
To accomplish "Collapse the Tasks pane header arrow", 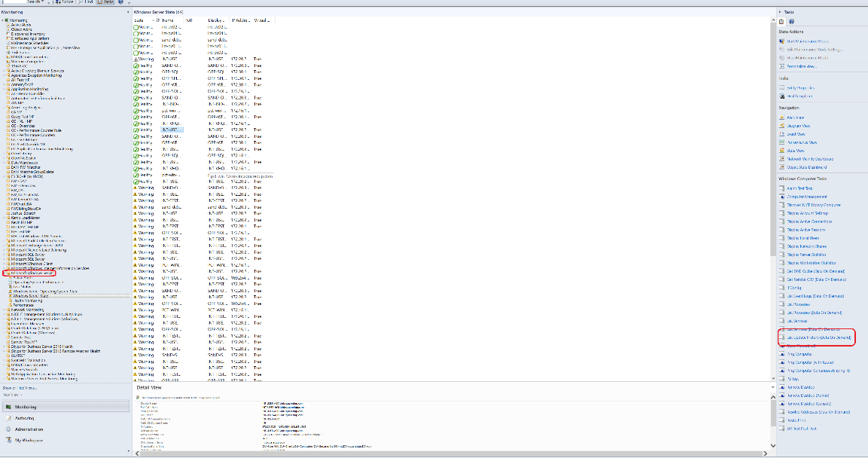I will click(x=781, y=13).
